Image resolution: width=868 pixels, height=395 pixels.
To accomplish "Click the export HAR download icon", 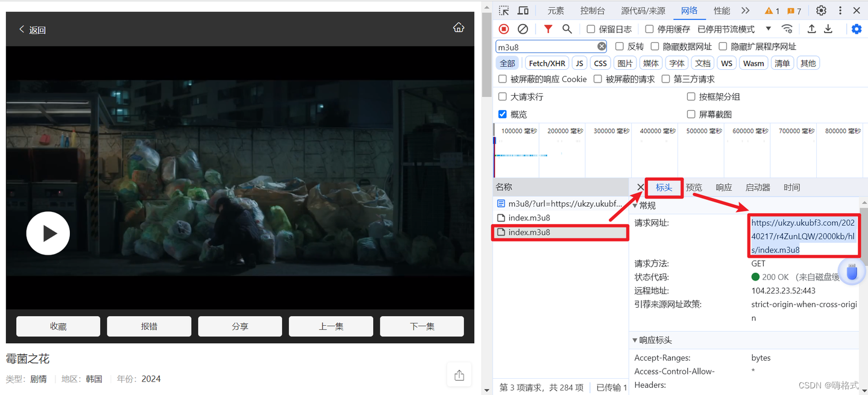I will pos(828,29).
